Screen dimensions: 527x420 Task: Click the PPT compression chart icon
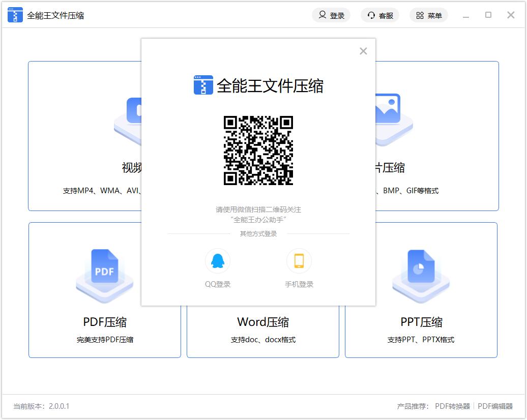pyautogui.click(x=421, y=268)
